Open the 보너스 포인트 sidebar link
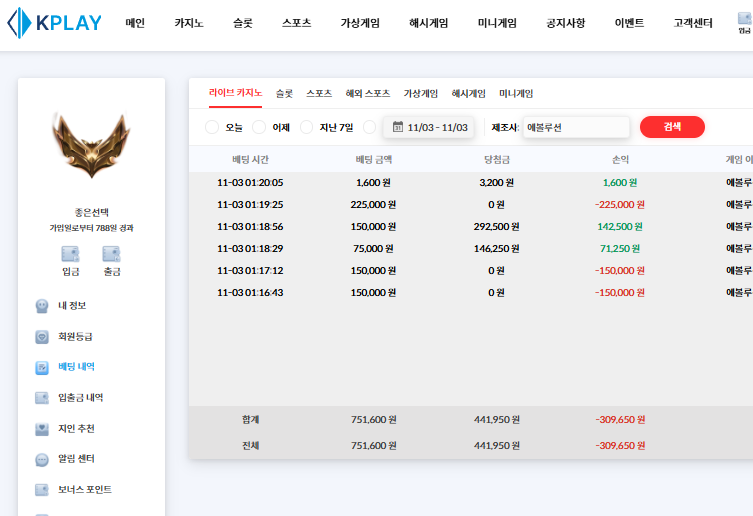The height and width of the screenshot is (516, 753). coord(85,489)
